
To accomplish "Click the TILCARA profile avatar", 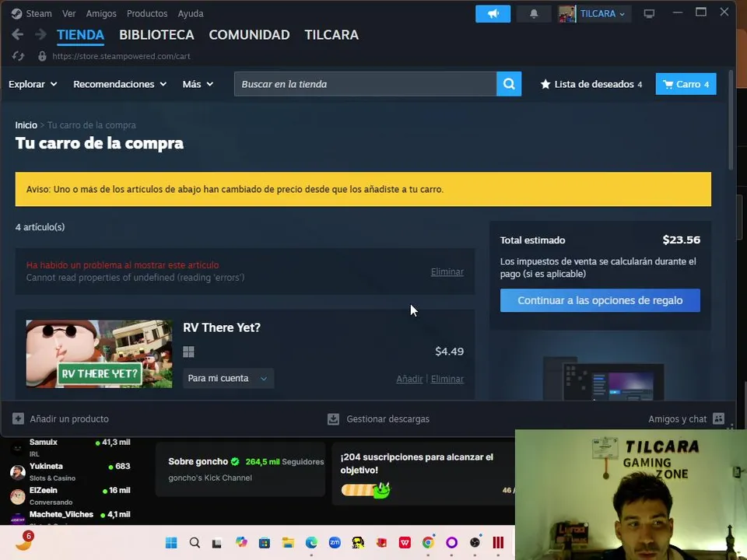I will (x=566, y=14).
